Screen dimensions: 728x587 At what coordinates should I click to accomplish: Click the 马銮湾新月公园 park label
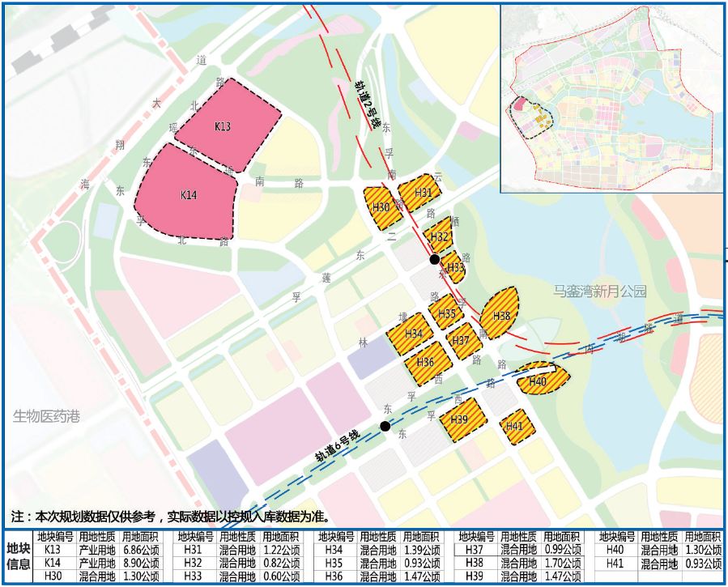600,291
